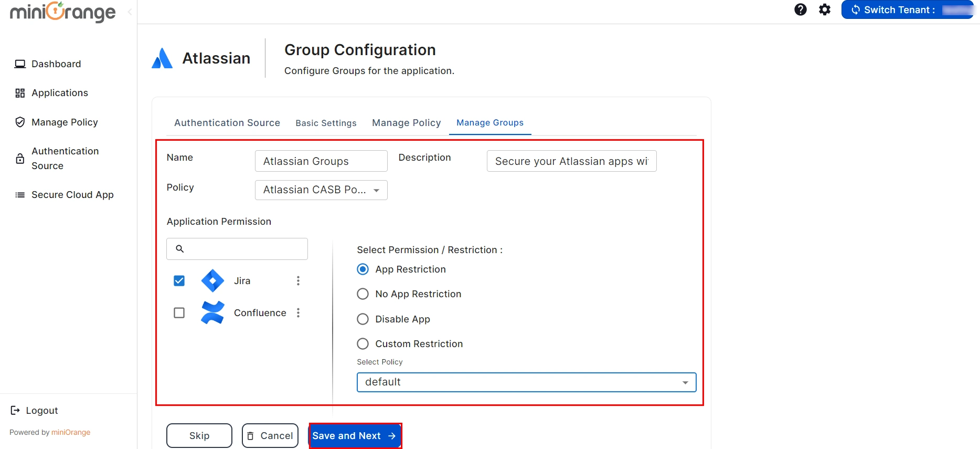The width and height of the screenshot is (980, 449).
Task: Click the Skip button
Action: tap(199, 436)
